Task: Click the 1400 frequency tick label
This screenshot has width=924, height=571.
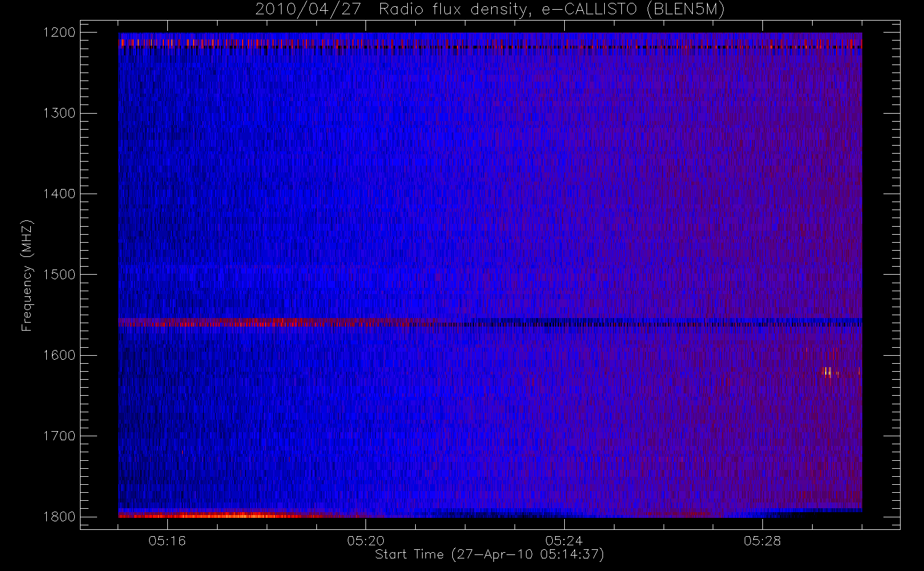Action: click(x=59, y=194)
